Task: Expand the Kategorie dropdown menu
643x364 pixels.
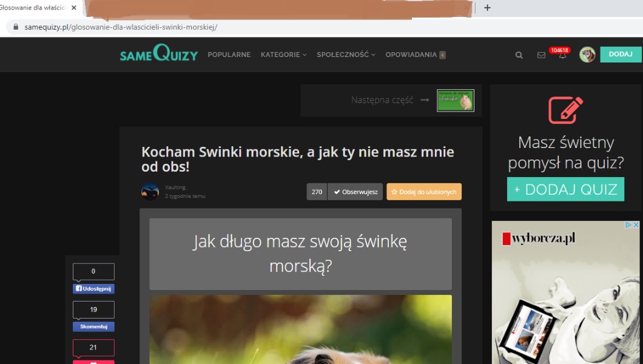Action: click(x=283, y=55)
